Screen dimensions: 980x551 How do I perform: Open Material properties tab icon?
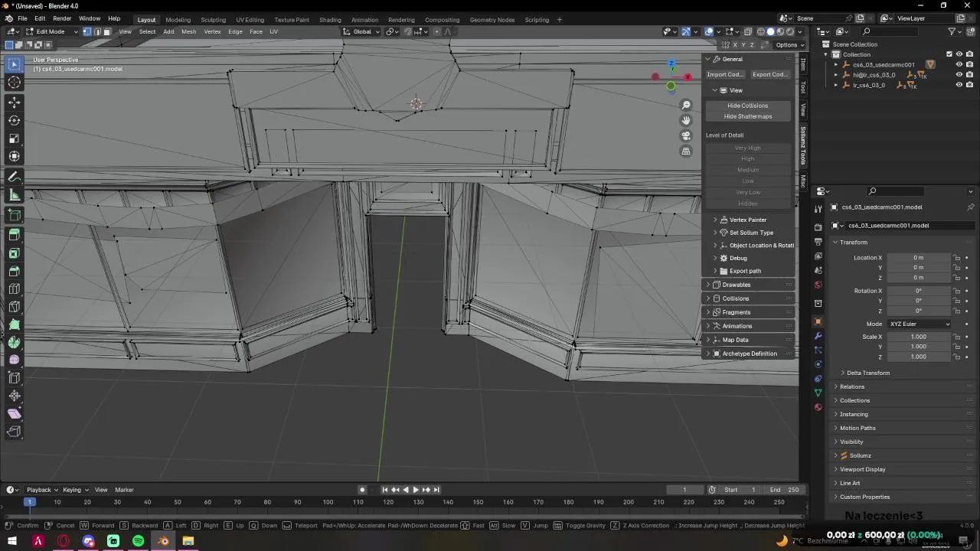(x=818, y=407)
